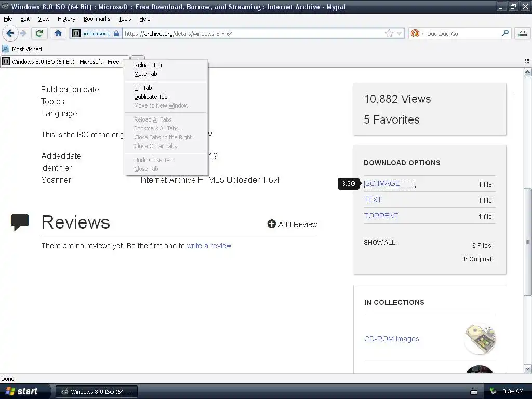Select the Mypal taskbar window button
This screenshot has height=399, width=532.
[x=96, y=392]
